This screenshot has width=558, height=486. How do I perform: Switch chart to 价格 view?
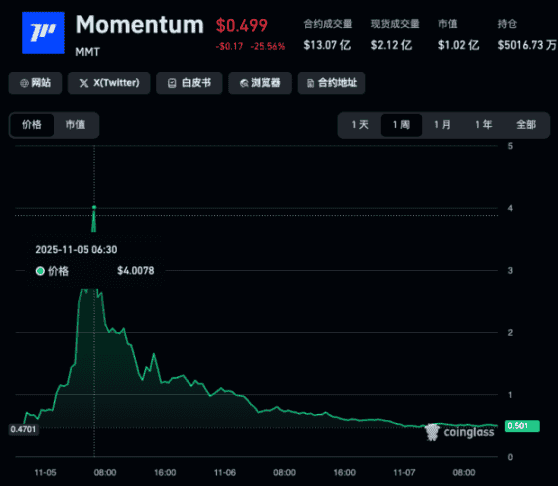coord(32,125)
